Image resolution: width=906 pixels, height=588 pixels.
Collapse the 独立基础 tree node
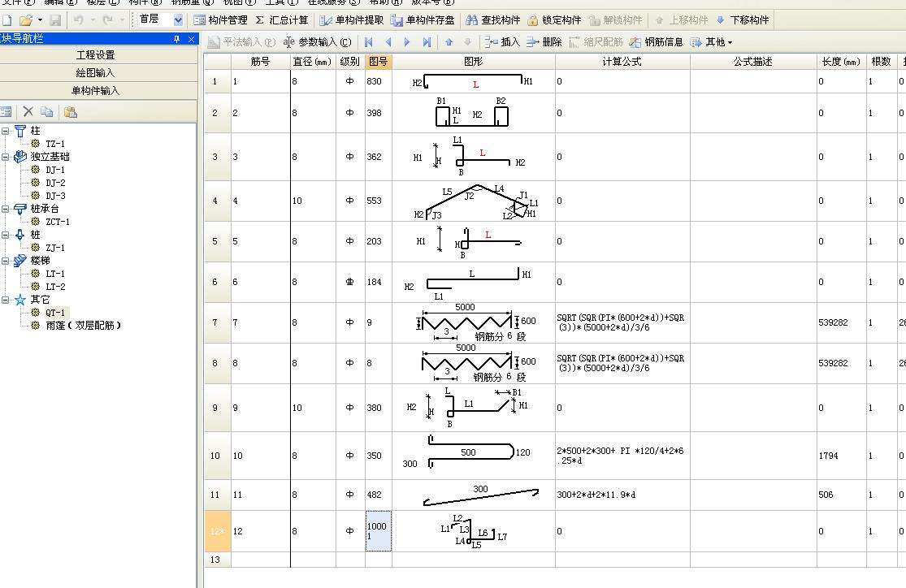tap(5, 157)
